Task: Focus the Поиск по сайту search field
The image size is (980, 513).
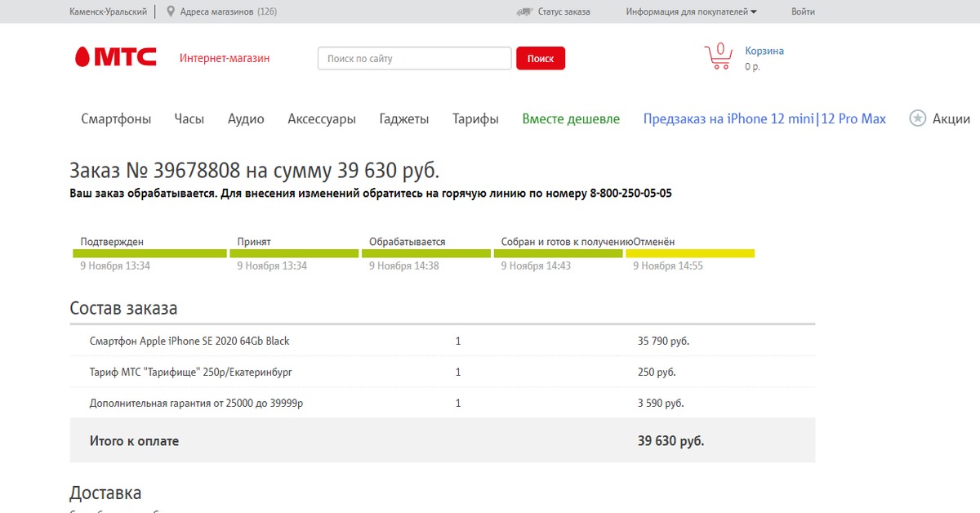Action: [x=414, y=59]
